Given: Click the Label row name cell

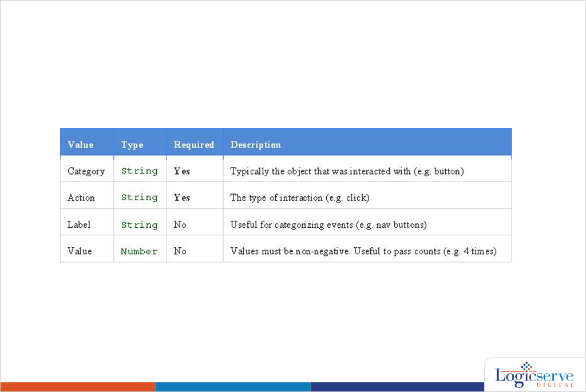Looking at the screenshot, I should [x=79, y=224].
